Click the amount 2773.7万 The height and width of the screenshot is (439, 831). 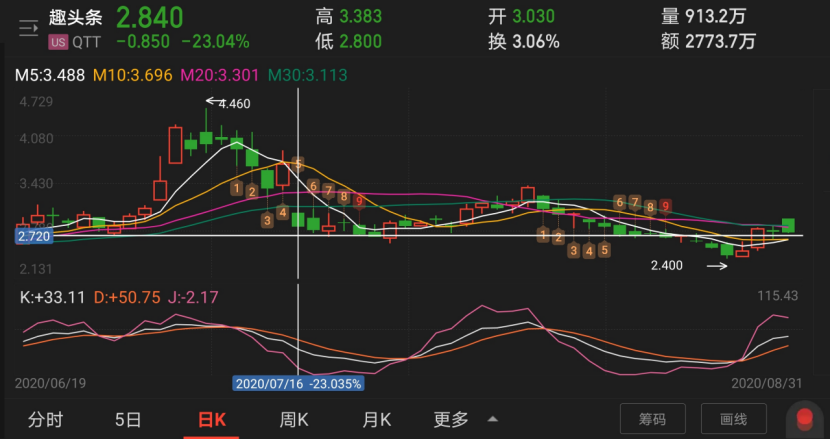(x=720, y=41)
